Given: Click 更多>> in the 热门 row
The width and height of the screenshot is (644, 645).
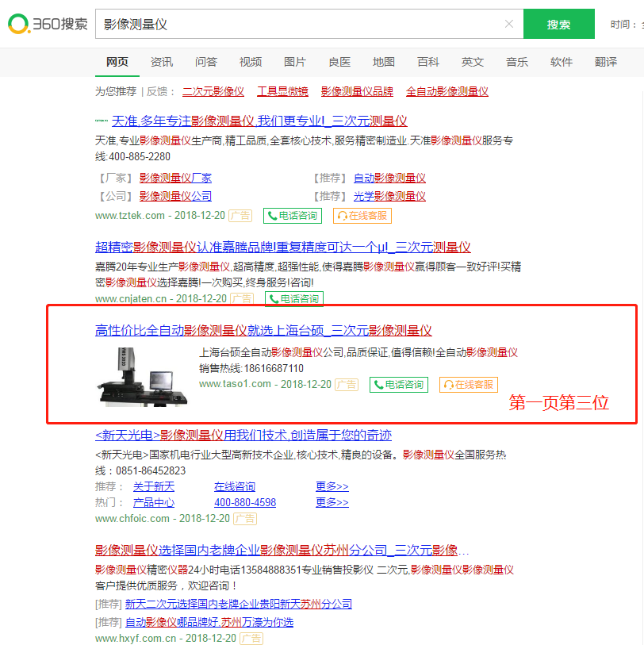Looking at the screenshot, I should 332,503.
